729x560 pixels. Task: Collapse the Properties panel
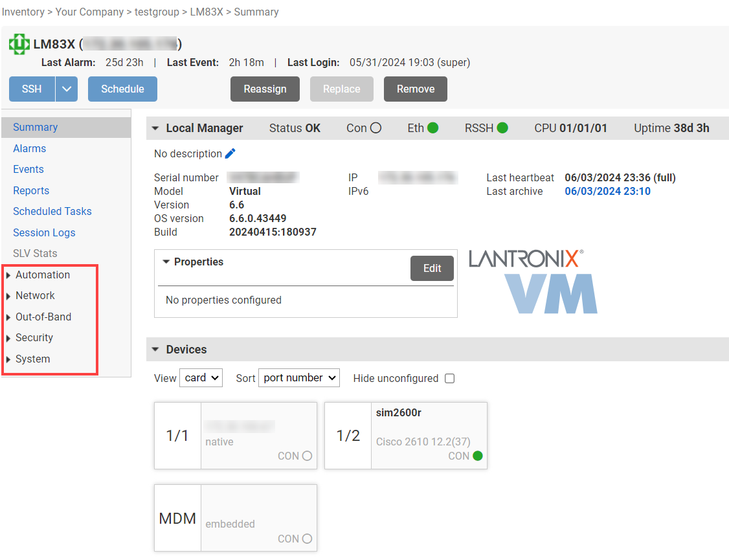(166, 262)
